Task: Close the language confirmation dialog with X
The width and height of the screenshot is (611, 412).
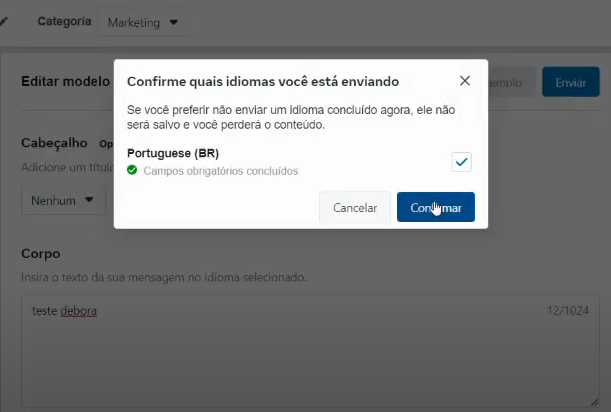Action: 464,81
